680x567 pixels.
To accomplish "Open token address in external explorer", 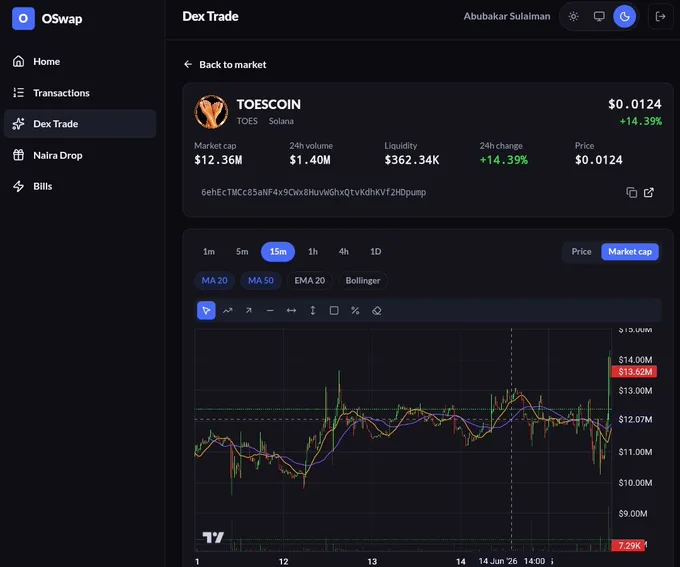I will tap(649, 192).
